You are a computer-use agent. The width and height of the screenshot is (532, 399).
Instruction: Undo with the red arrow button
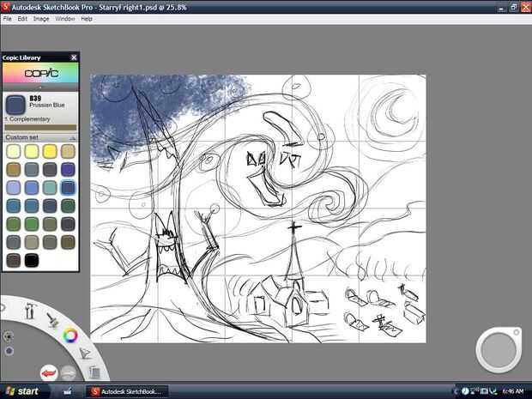(x=49, y=373)
